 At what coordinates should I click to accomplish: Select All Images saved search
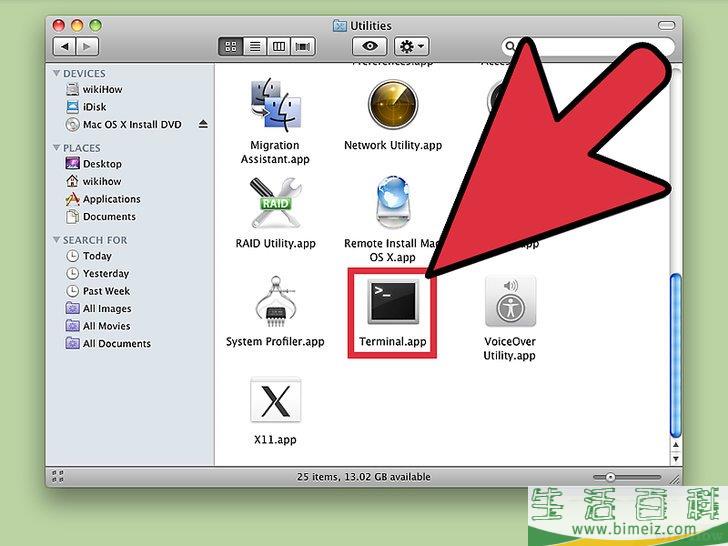pyautogui.click(x=107, y=309)
